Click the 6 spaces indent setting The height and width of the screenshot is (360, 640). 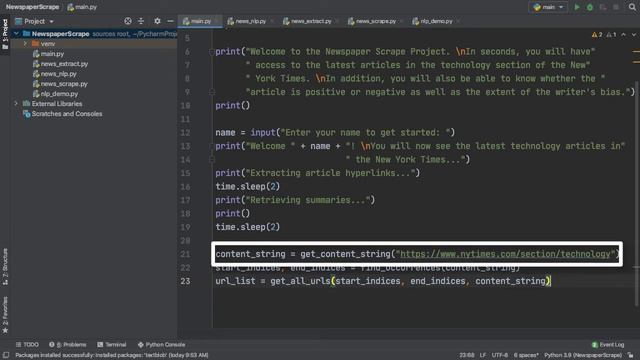[x=526, y=355]
